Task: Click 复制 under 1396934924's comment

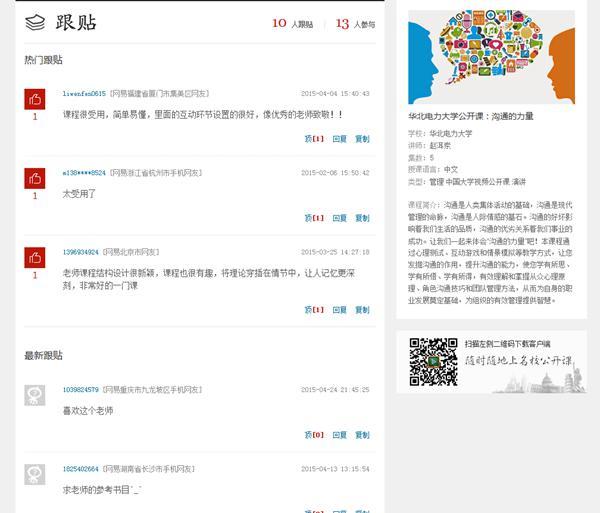Action: click(362, 310)
